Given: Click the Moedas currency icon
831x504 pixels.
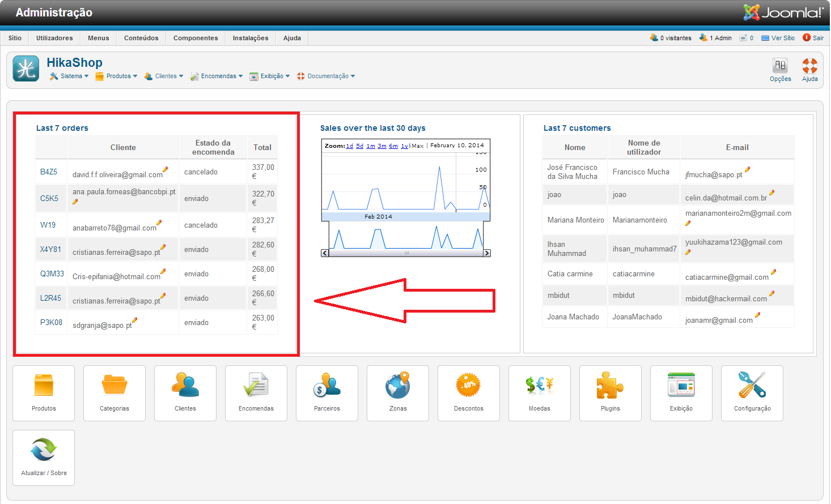Looking at the screenshot, I should click(540, 392).
